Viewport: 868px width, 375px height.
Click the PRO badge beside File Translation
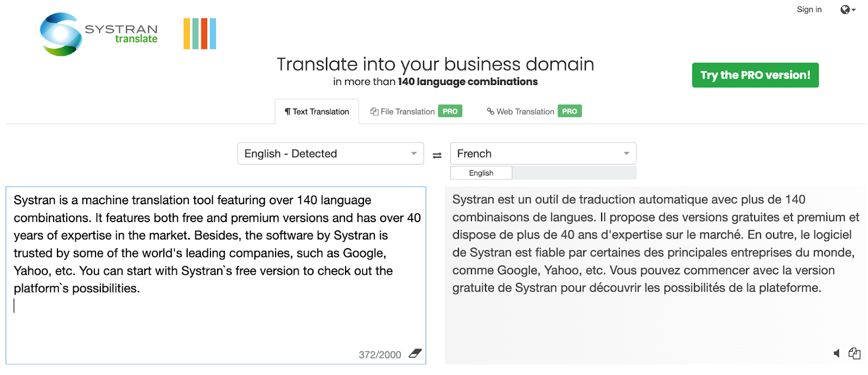(x=450, y=111)
